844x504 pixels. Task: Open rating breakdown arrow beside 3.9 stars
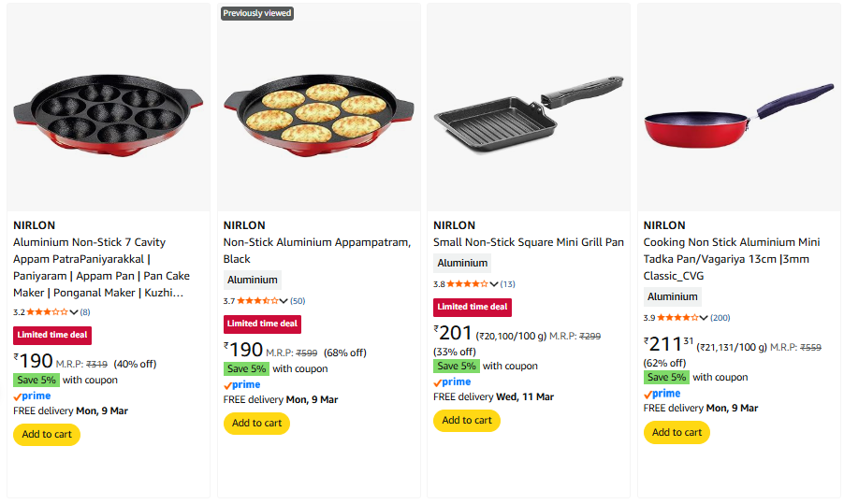tap(705, 318)
